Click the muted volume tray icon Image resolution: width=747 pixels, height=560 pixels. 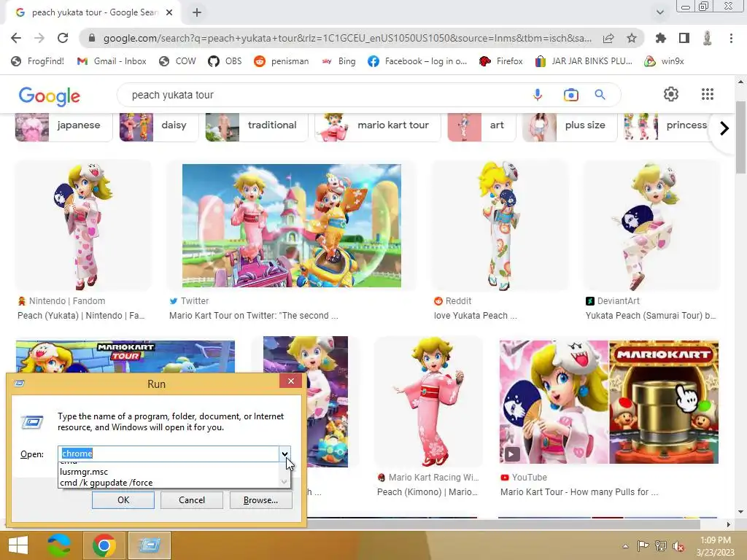click(678, 546)
